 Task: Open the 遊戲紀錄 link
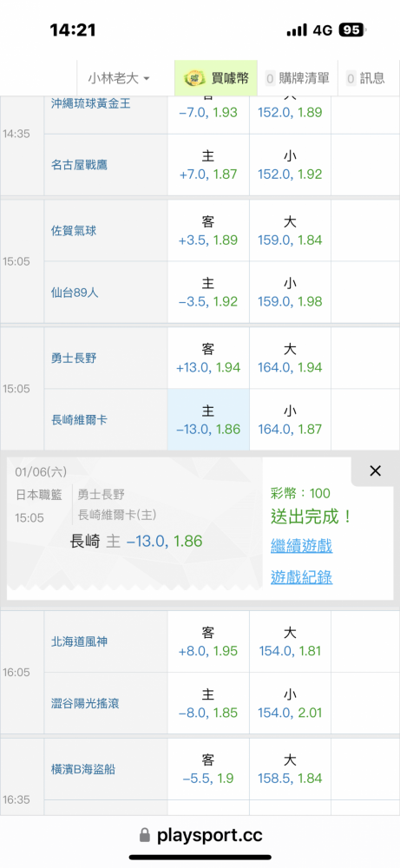(x=302, y=577)
